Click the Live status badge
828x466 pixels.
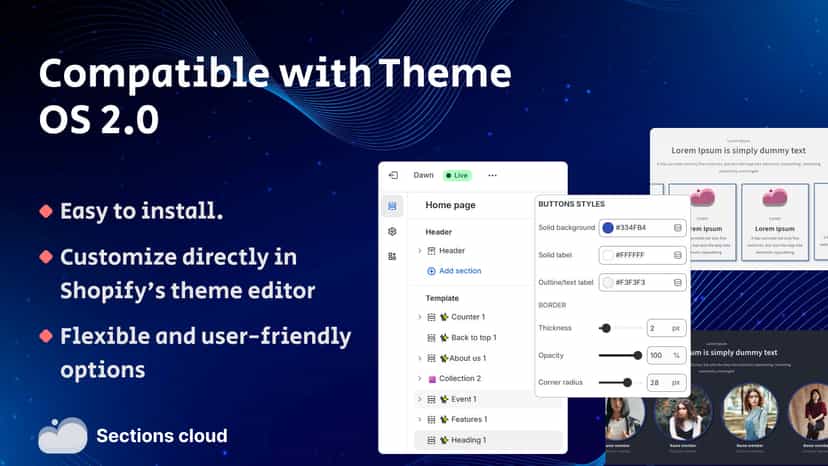point(457,175)
